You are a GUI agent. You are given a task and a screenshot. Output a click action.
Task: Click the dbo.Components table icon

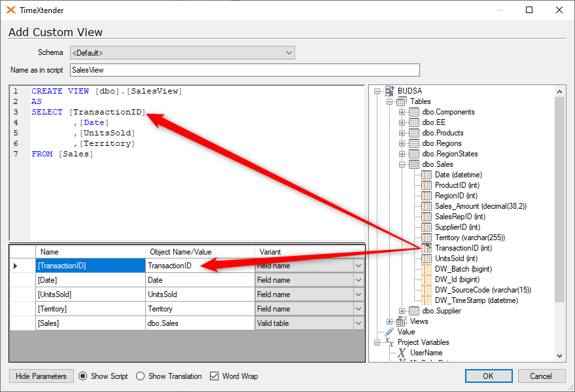414,112
